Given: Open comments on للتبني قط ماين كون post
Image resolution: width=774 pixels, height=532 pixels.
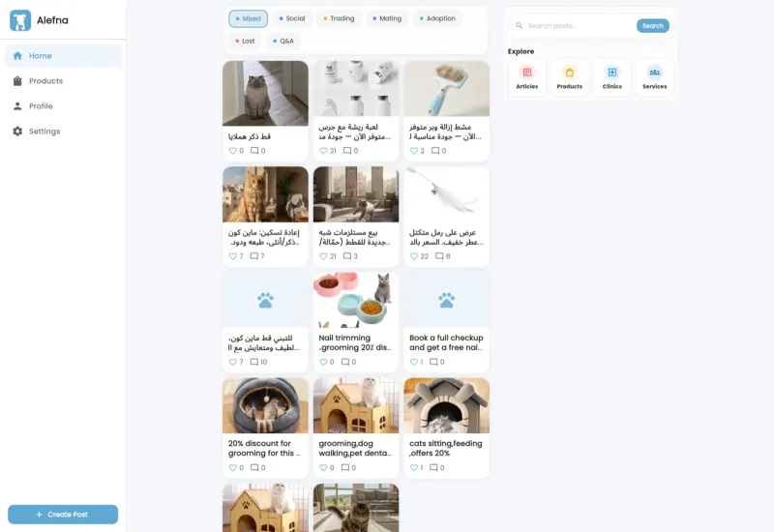Looking at the screenshot, I should tap(254, 362).
